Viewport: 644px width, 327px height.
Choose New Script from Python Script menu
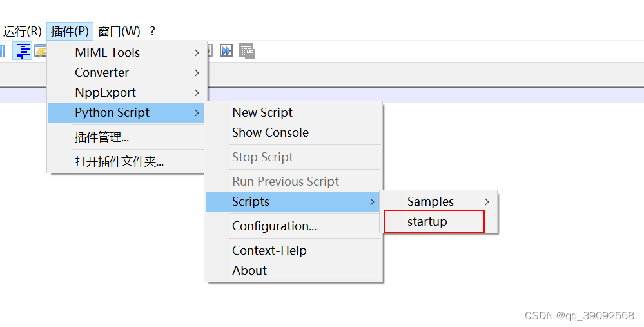[294, 112]
